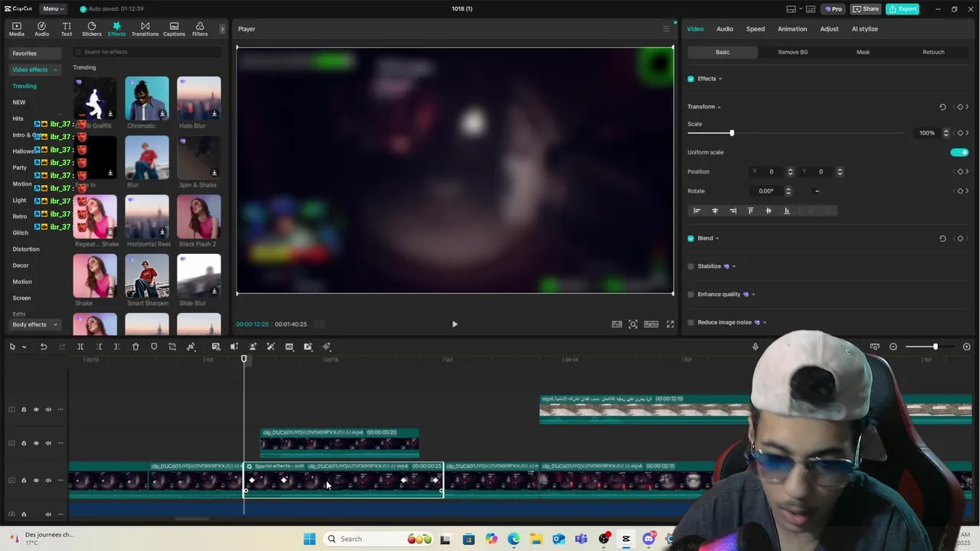This screenshot has height=551, width=980.
Task: Expand Stabilize options arrow
Action: 733,266
